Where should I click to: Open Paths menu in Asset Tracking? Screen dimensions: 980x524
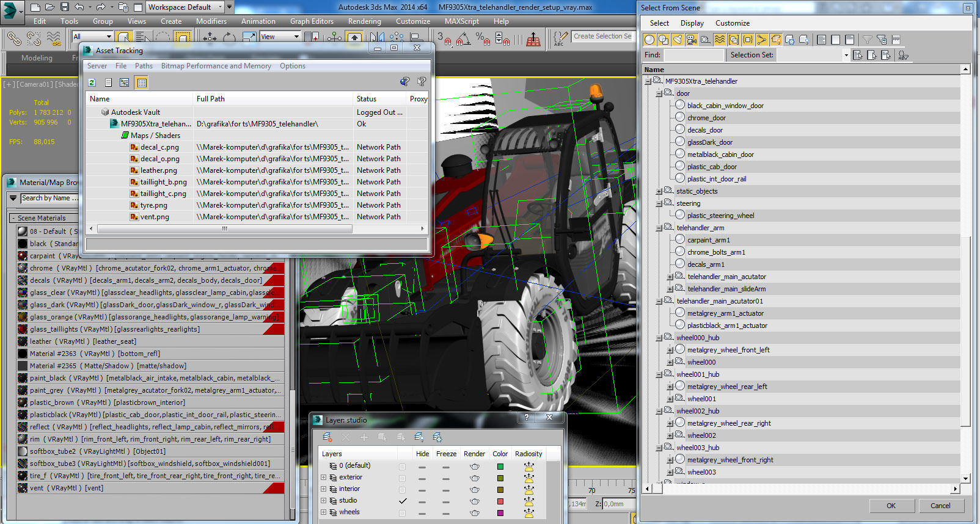(144, 66)
